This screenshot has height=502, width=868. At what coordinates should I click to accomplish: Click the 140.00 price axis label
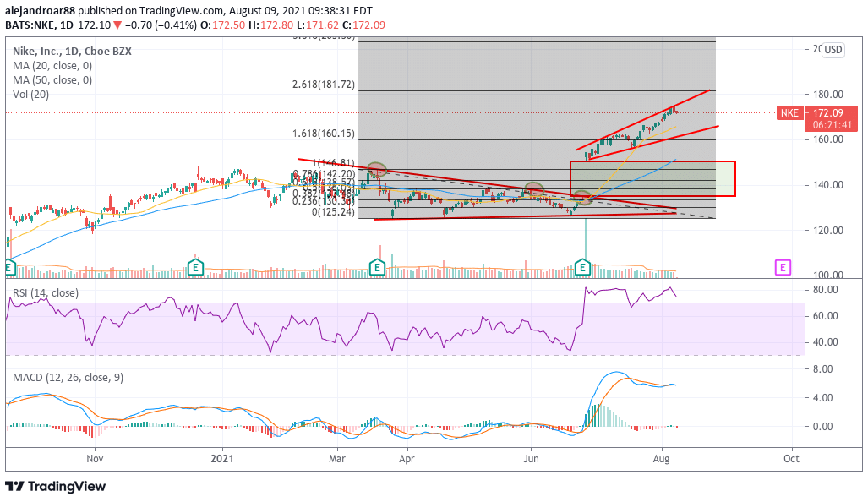(827, 185)
